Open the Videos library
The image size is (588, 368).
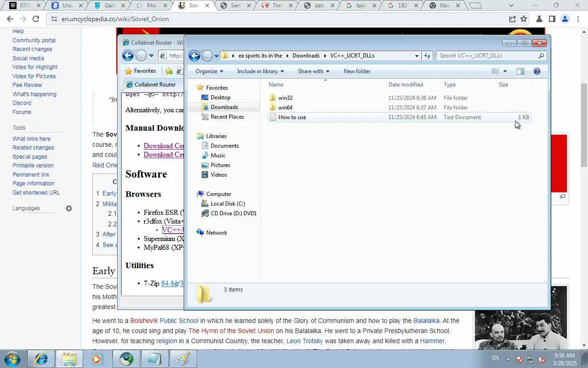tap(219, 175)
